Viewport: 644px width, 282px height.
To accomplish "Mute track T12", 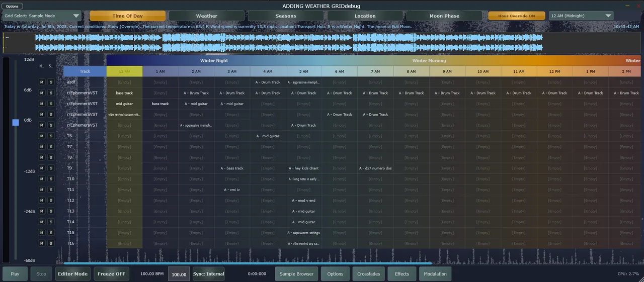I will 42,200.
